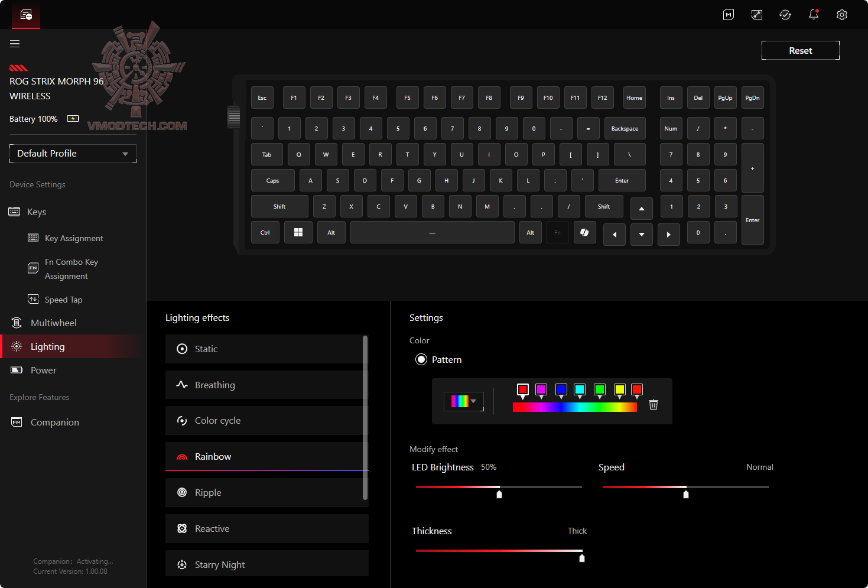Click the lighting effects list scrollbar
868x588 pixels.
365,418
